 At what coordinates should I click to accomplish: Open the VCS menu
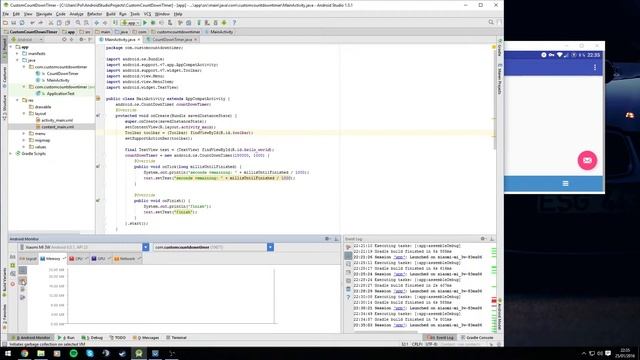pos(147,14)
